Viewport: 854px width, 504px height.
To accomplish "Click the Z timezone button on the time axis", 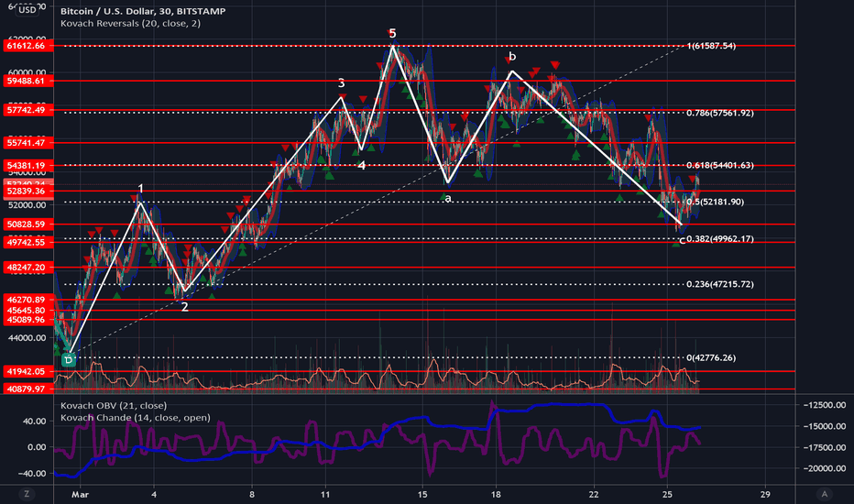I will [x=27, y=494].
